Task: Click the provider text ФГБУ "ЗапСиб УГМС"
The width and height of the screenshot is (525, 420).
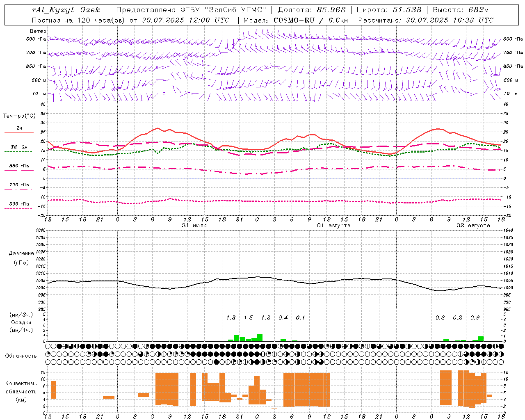Action: point(223,10)
